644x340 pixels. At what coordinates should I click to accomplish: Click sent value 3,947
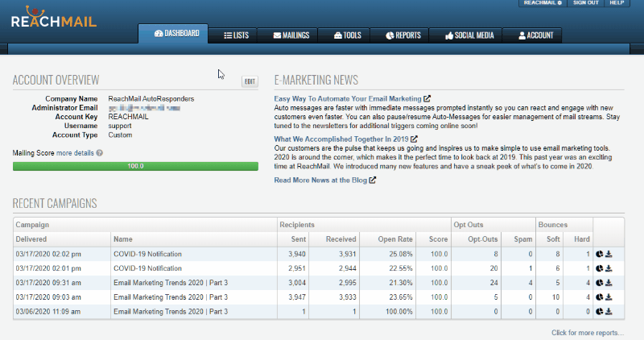pos(297,297)
